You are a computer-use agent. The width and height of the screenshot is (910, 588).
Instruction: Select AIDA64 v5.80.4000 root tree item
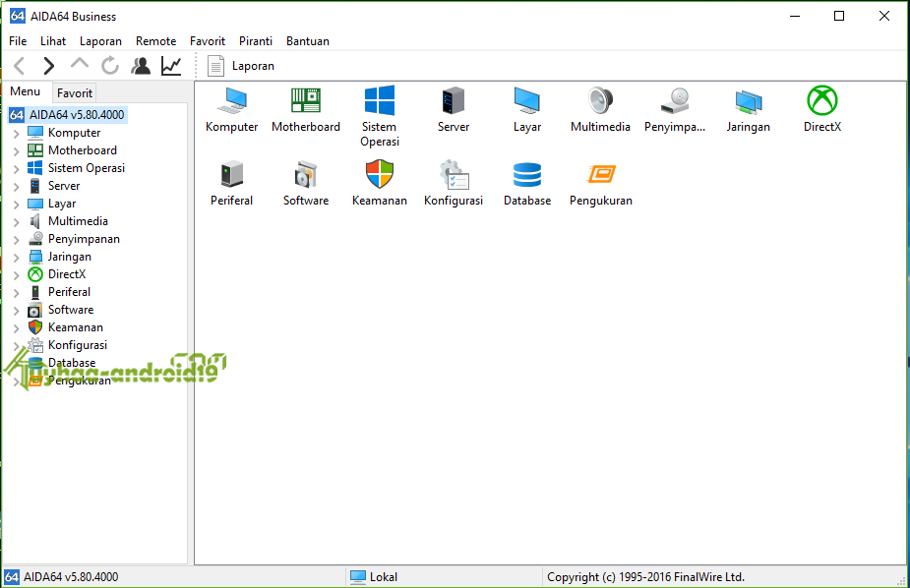(68, 115)
